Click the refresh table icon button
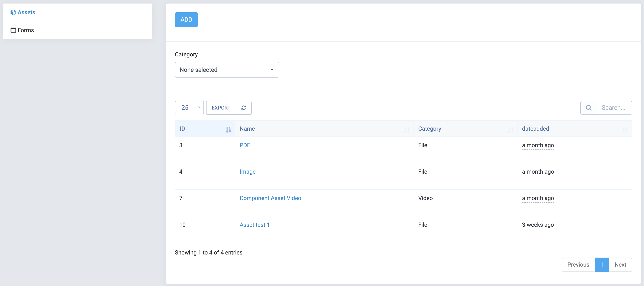This screenshot has height=286, width=644. click(x=243, y=108)
